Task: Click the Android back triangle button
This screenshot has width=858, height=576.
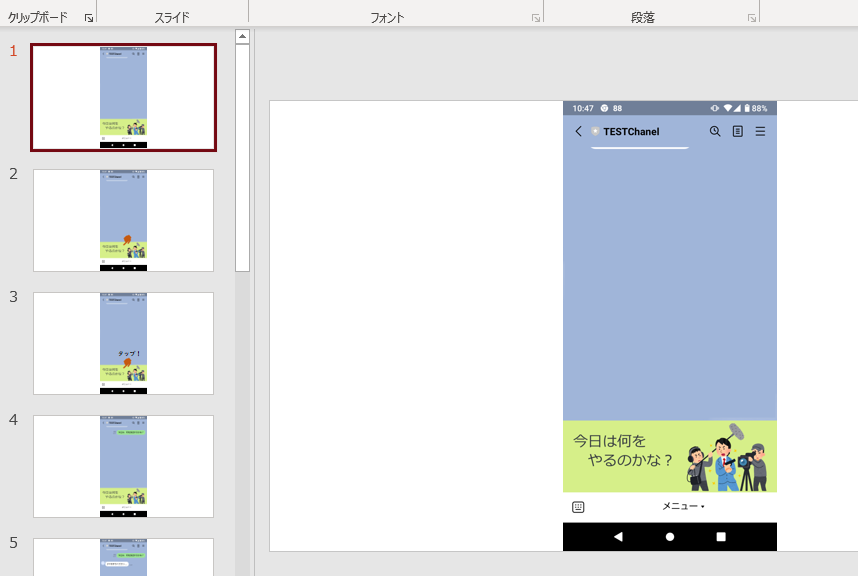Action: (618, 537)
